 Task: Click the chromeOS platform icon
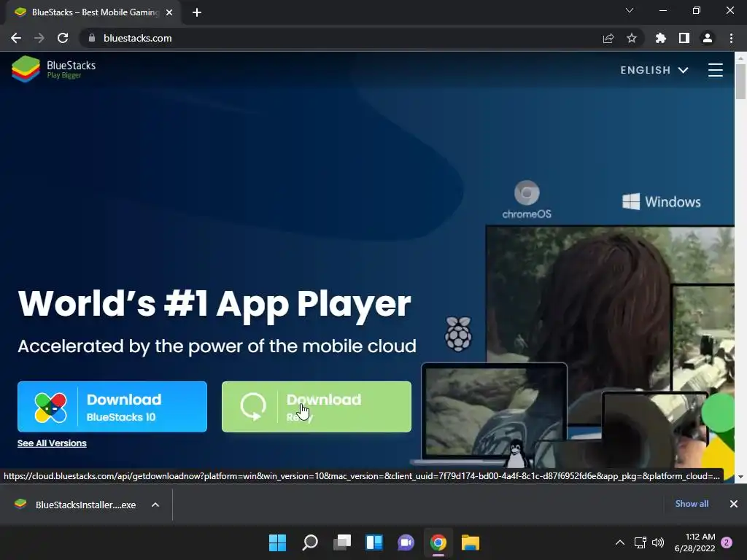click(x=527, y=200)
